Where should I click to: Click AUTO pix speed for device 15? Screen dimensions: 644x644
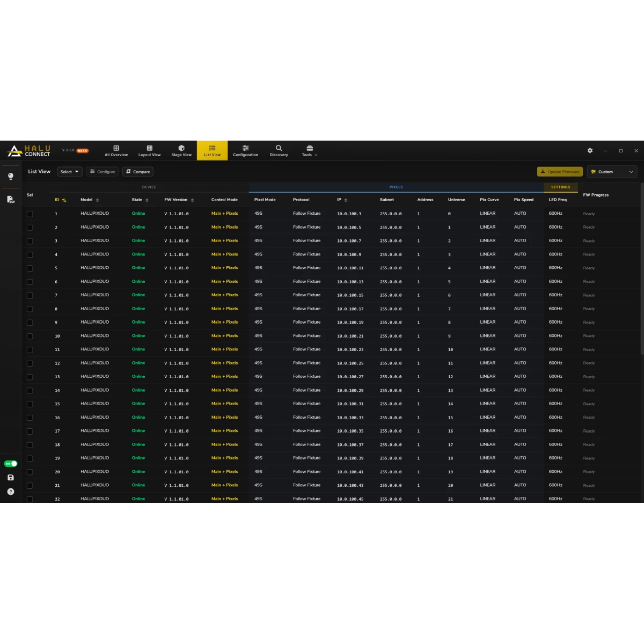(x=520, y=404)
